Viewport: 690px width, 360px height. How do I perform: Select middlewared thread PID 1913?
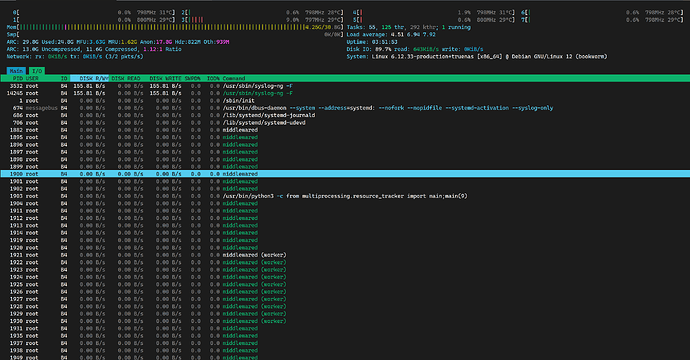tap(345, 225)
